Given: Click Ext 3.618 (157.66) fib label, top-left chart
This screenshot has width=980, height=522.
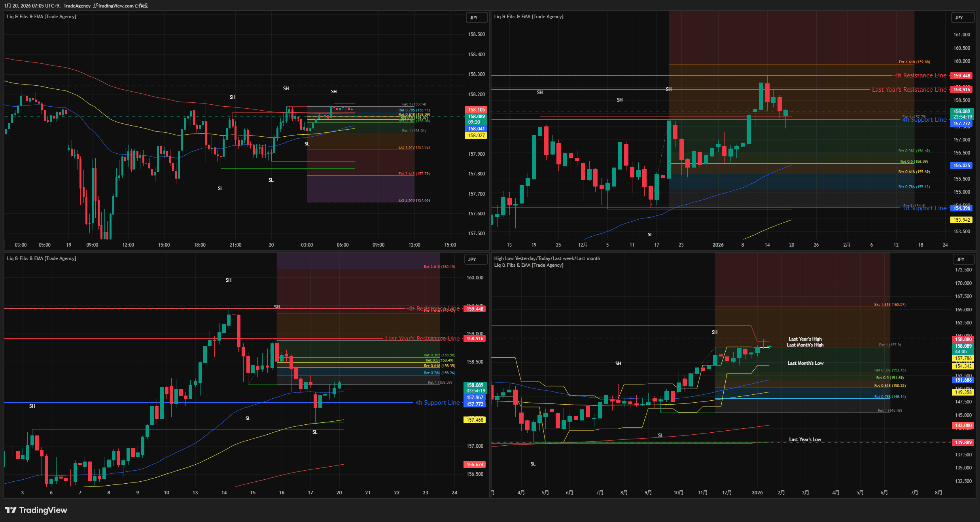Looking at the screenshot, I should click(x=414, y=200).
